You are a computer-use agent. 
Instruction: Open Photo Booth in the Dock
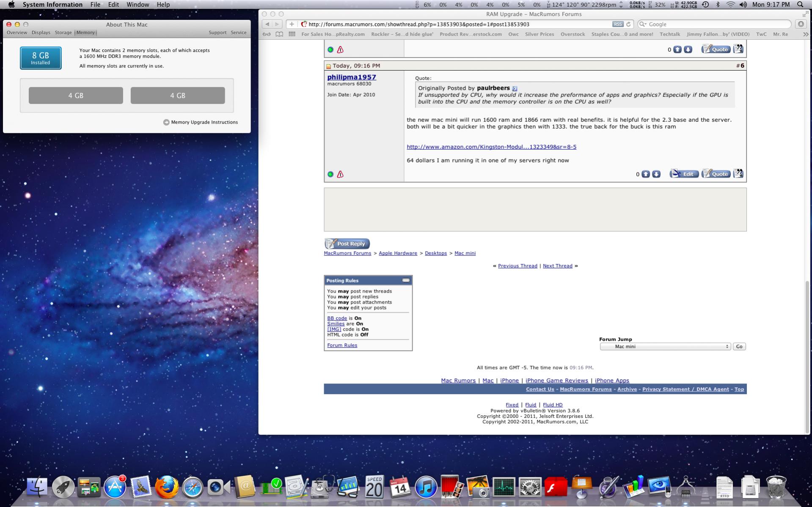click(452, 488)
